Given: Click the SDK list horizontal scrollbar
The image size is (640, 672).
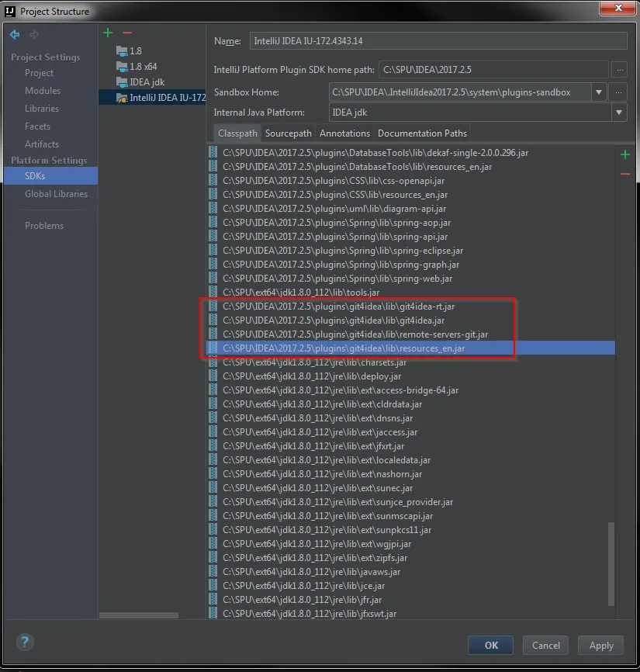Looking at the screenshot, I should (x=139, y=615).
